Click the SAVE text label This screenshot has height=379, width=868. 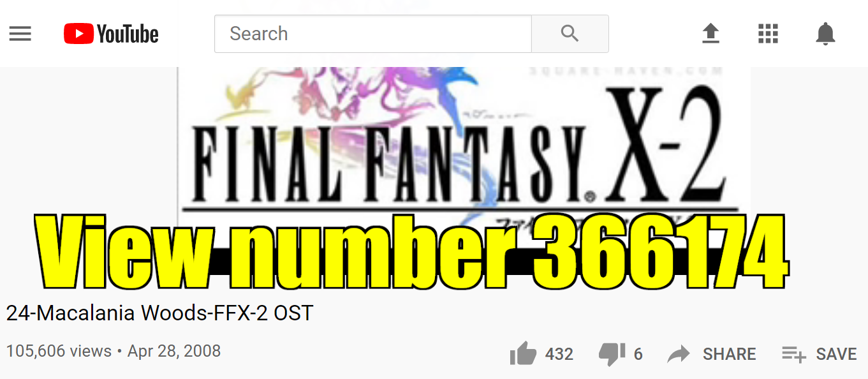[837, 354]
